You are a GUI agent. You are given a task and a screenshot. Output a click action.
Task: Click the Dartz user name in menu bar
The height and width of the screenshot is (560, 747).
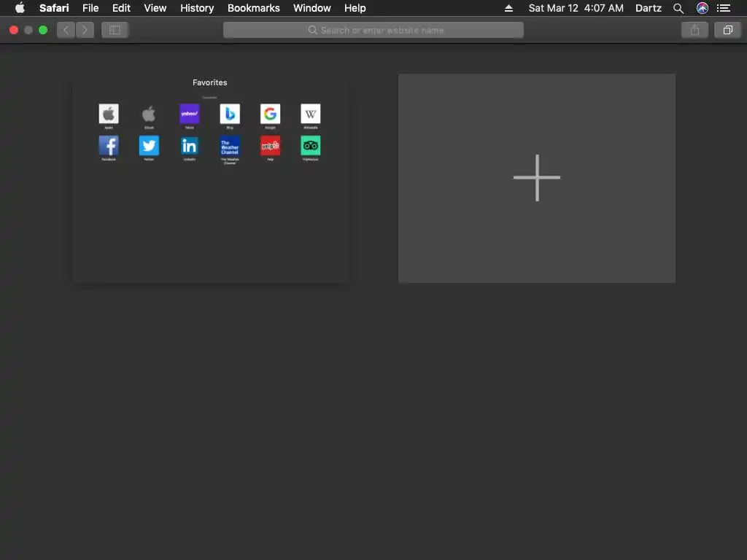pos(649,8)
